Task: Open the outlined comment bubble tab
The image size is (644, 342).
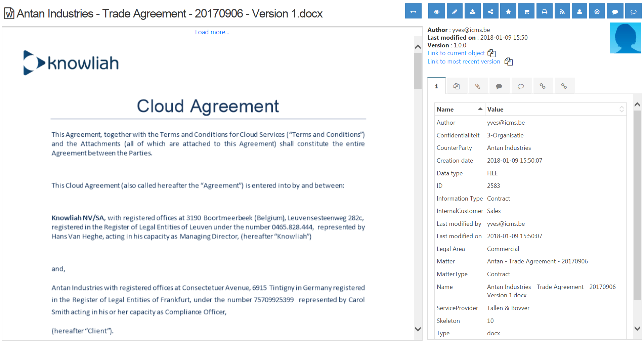Action: pyautogui.click(x=521, y=86)
